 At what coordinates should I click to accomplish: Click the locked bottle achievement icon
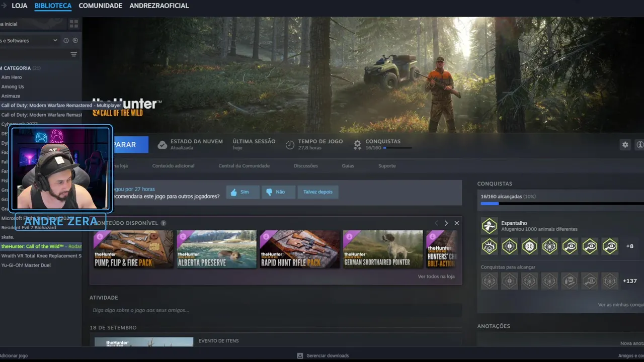click(570, 281)
